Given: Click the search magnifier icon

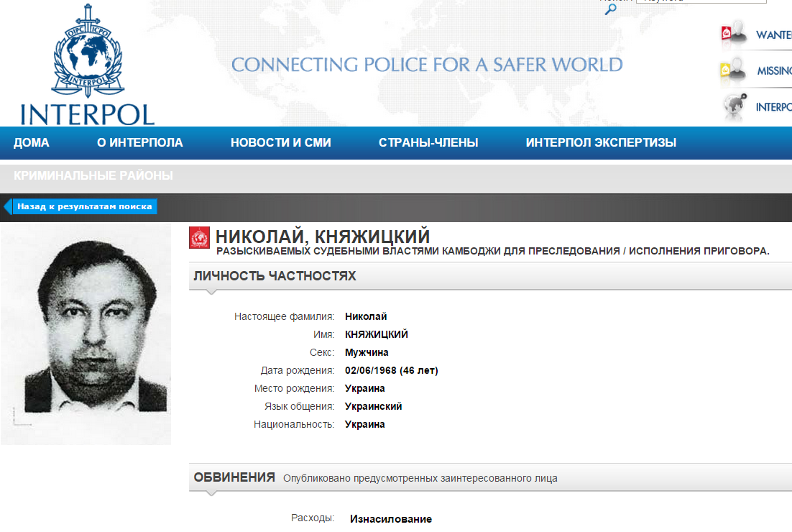Looking at the screenshot, I should 611,9.
